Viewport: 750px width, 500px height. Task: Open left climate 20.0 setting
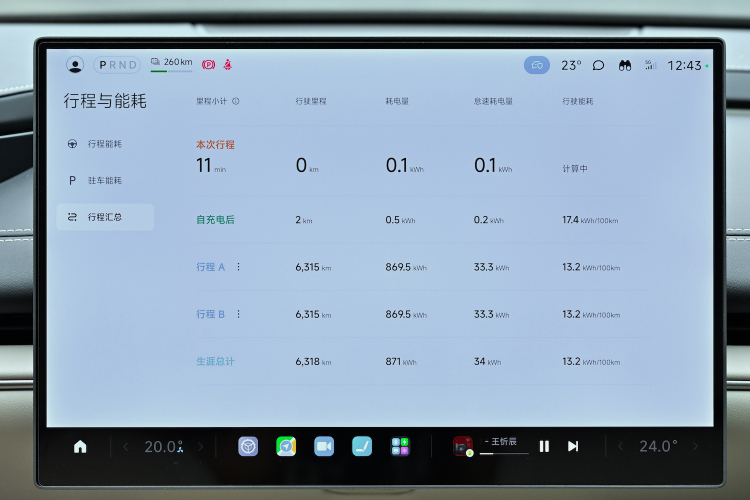pyautogui.click(x=164, y=447)
